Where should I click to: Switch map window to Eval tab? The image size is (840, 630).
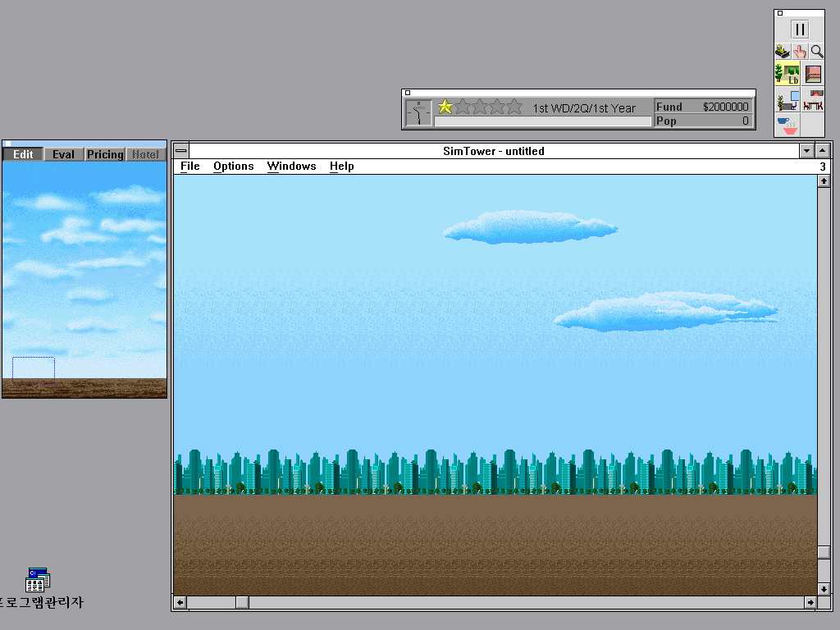[x=63, y=154]
